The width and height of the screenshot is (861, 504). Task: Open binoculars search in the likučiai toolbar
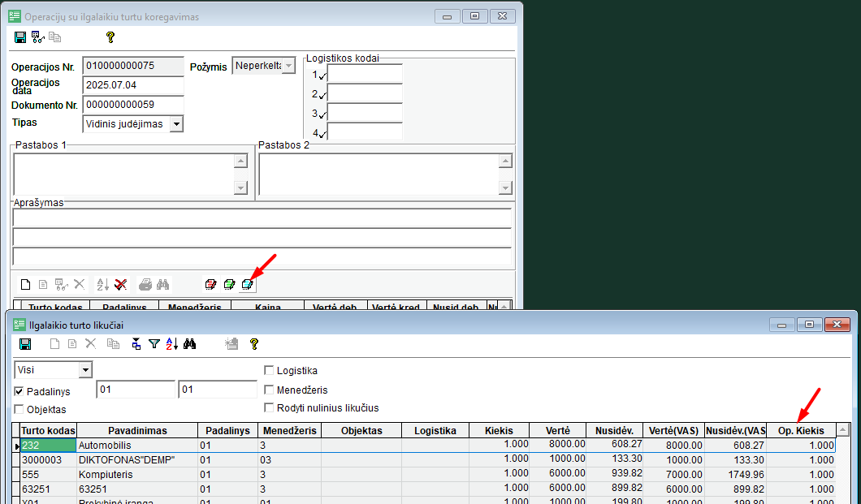point(190,344)
